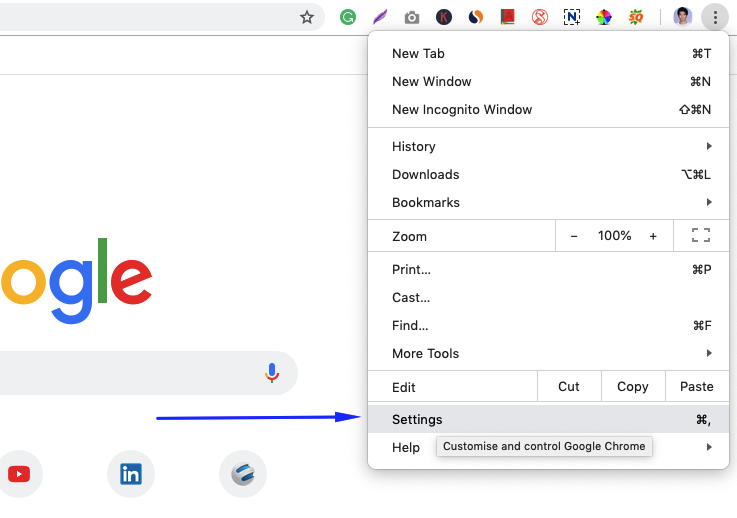Open the LinkedIn shortcut tile
The height and width of the screenshot is (518, 737).
click(x=131, y=474)
